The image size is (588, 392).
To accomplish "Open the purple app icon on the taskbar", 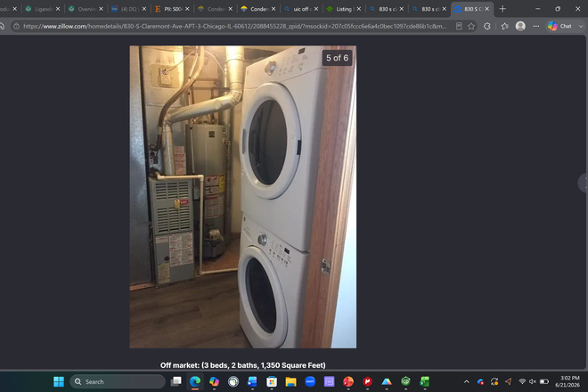I will tap(329, 381).
